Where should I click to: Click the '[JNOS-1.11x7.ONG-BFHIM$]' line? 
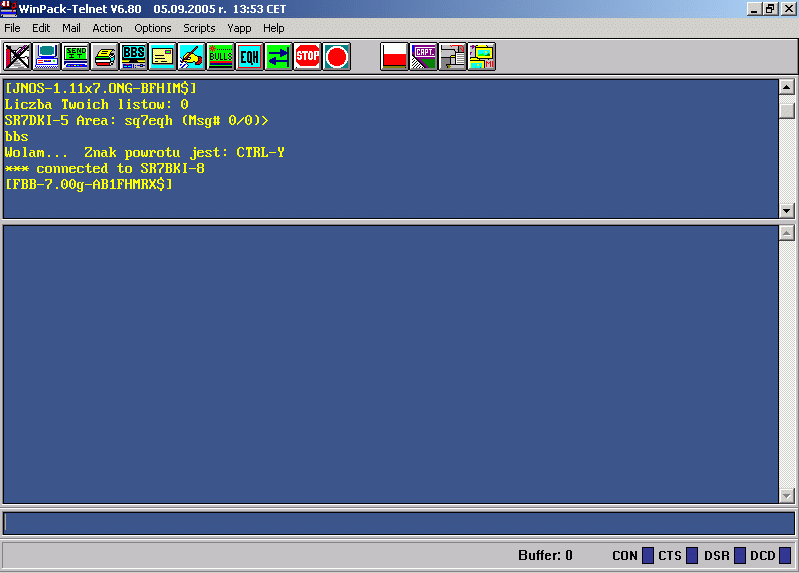(x=100, y=88)
